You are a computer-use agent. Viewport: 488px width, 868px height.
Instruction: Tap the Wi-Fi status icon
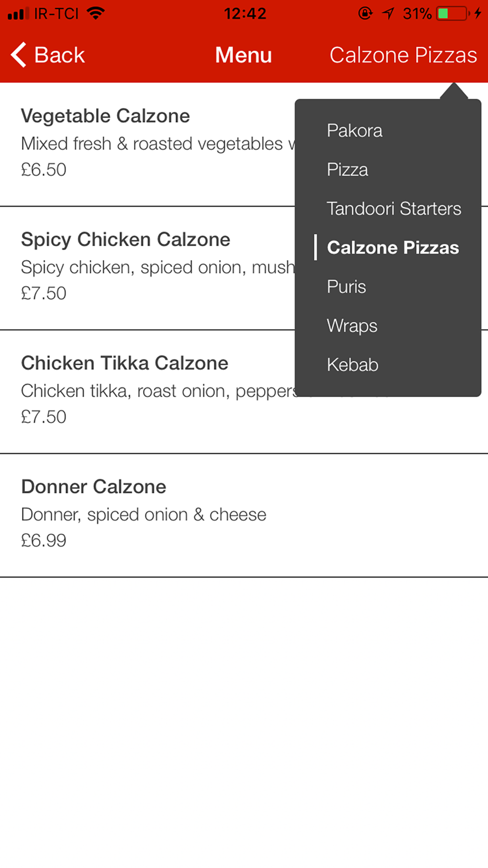pyautogui.click(x=96, y=13)
